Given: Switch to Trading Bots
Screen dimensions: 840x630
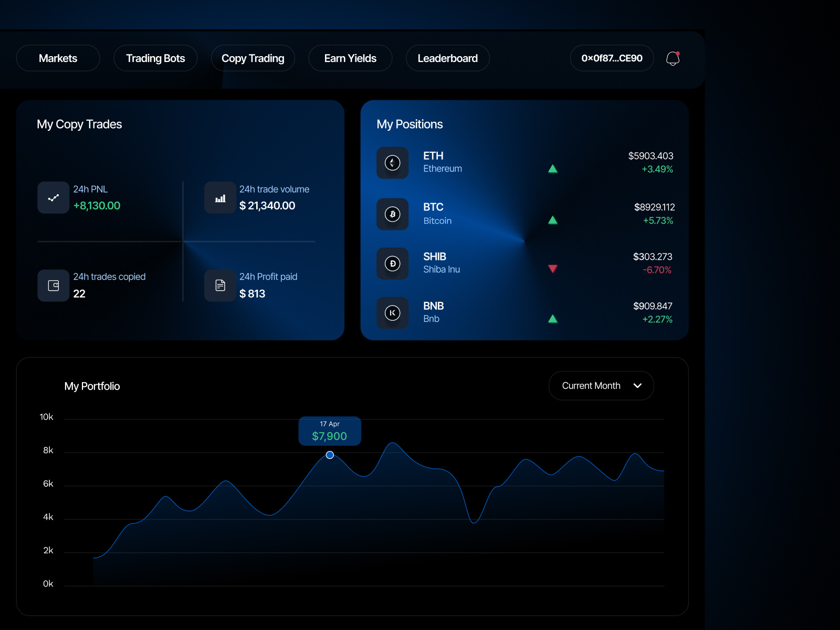Looking at the screenshot, I should pos(155,58).
